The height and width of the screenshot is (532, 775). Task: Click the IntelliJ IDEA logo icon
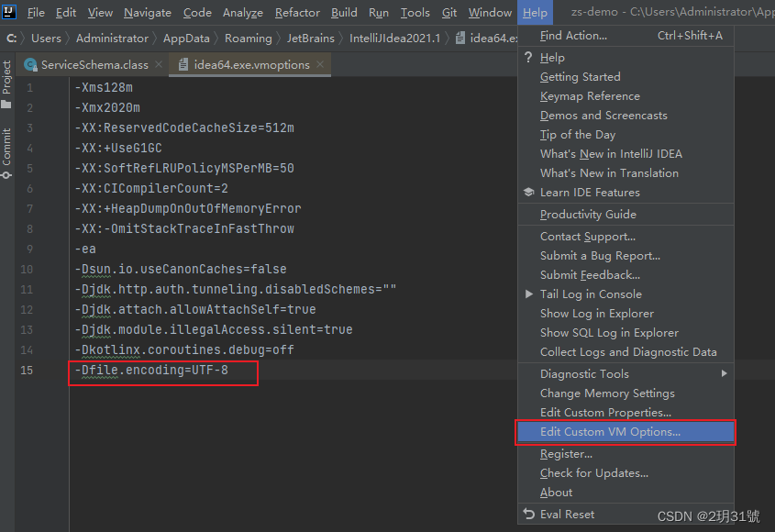tap(8, 11)
